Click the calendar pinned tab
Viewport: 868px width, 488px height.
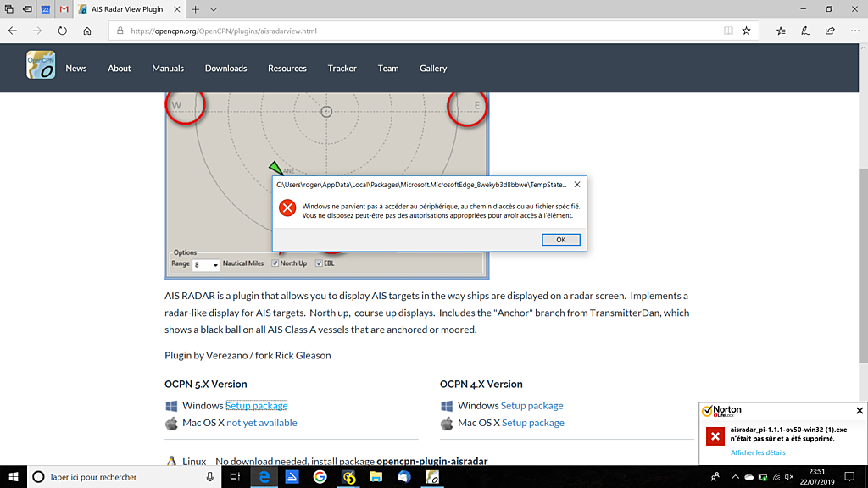coord(46,9)
